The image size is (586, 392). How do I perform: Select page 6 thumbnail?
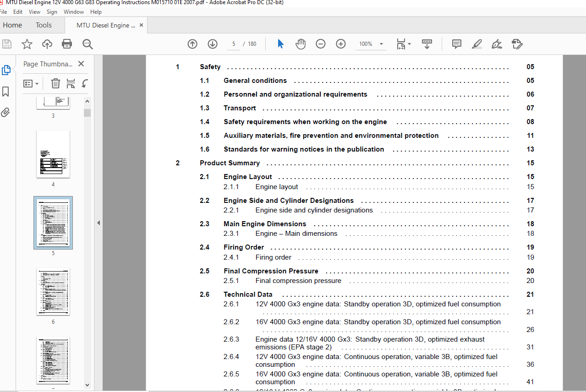pyautogui.click(x=53, y=292)
